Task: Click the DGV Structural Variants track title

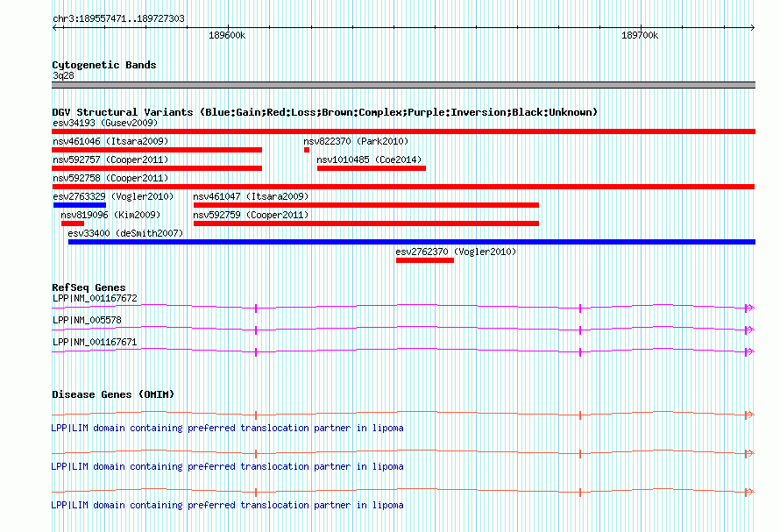Action: [324, 112]
